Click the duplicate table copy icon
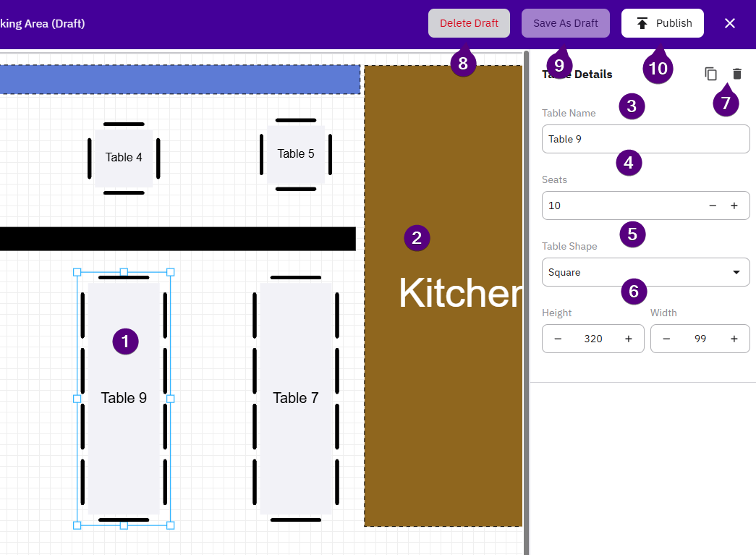This screenshot has width=756, height=555. point(711,74)
